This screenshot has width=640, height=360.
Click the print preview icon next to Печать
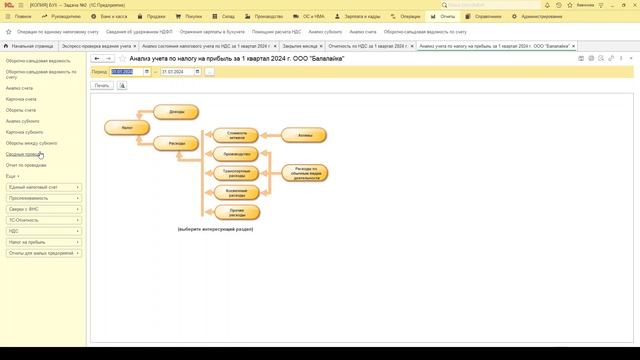[122, 86]
